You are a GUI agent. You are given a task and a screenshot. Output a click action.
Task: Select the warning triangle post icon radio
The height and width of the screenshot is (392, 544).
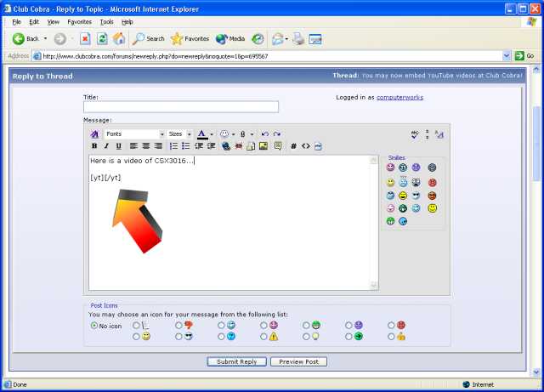click(x=264, y=337)
